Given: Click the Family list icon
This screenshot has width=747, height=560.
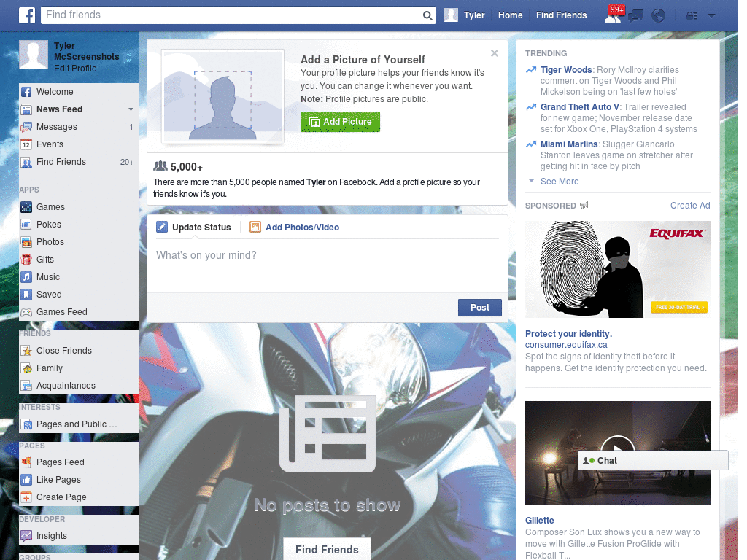Looking at the screenshot, I should 26,368.
